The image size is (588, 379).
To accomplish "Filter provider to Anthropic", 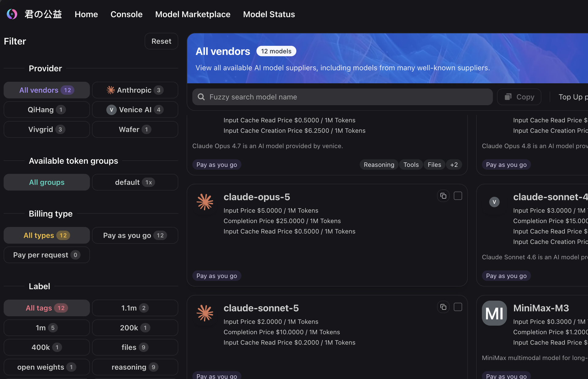I will tap(135, 90).
